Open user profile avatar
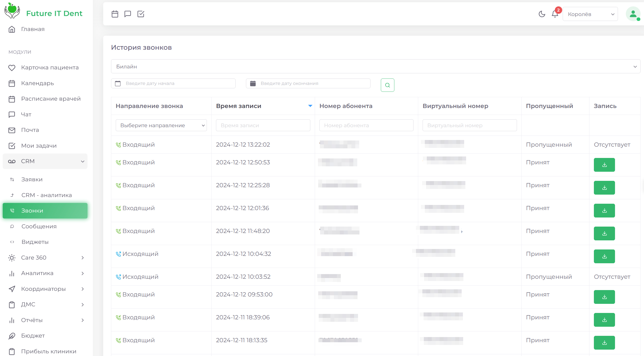The width and height of the screenshot is (644, 356). pos(633,14)
